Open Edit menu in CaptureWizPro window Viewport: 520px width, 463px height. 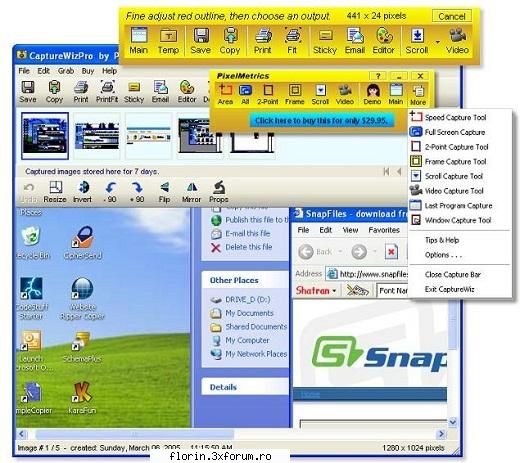click(x=43, y=71)
